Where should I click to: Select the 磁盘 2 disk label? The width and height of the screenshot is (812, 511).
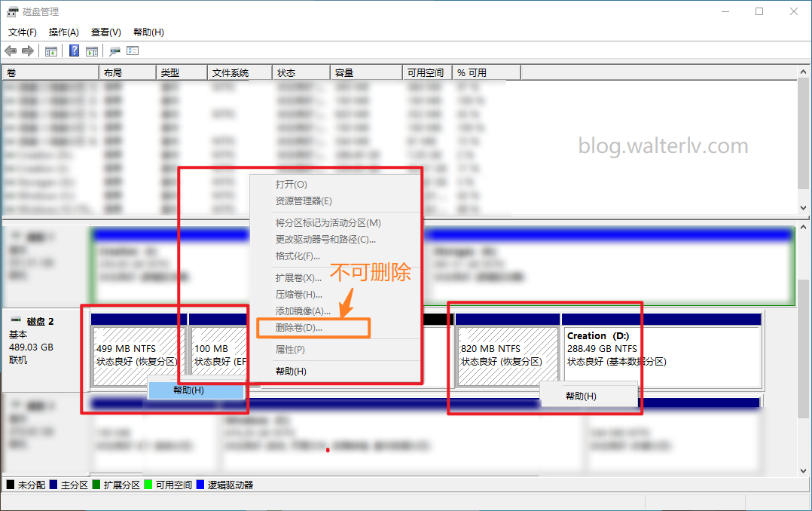pyautogui.click(x=41, y=321)
